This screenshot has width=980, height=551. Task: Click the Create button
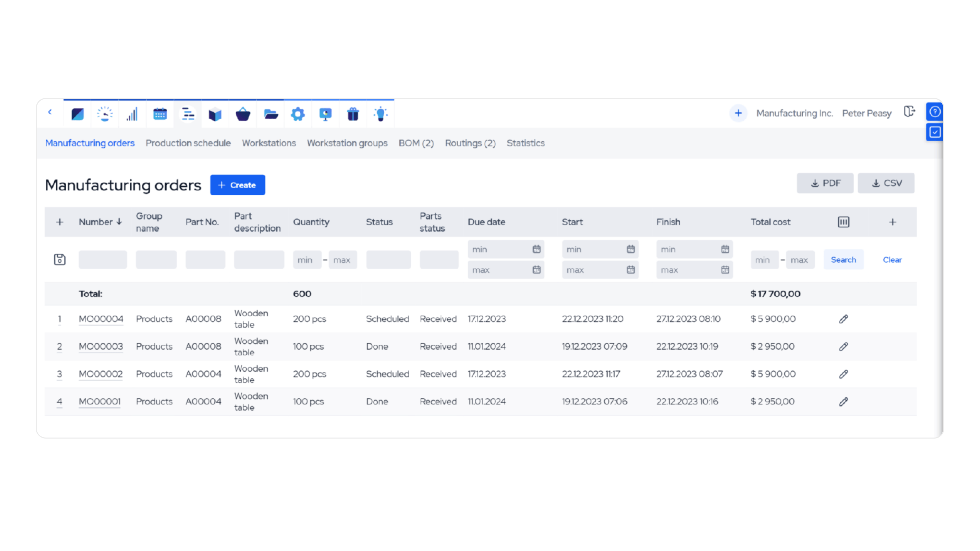[237, 185]
